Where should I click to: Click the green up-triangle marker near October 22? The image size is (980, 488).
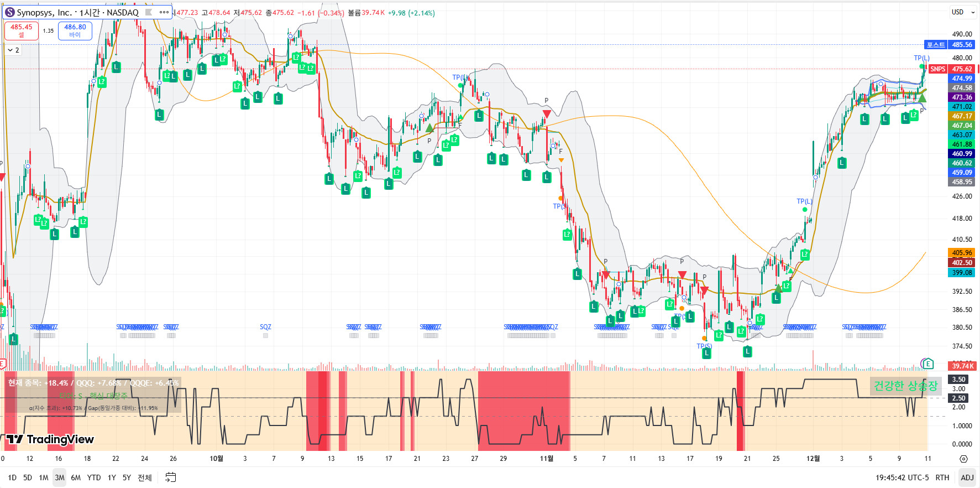coord(429,128)
